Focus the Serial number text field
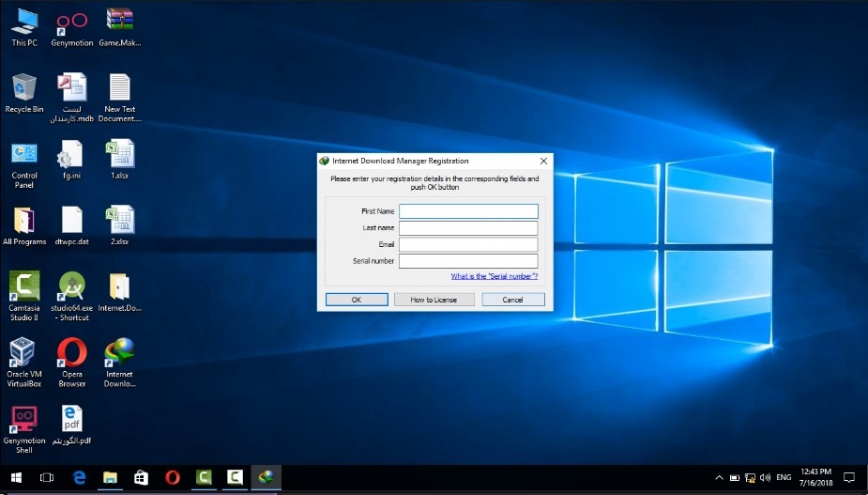868x495 pixels. 468,261
